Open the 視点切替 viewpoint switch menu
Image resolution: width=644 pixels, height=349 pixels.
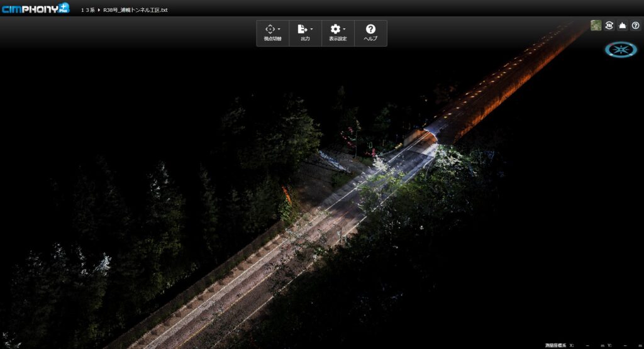click(272, 33)
